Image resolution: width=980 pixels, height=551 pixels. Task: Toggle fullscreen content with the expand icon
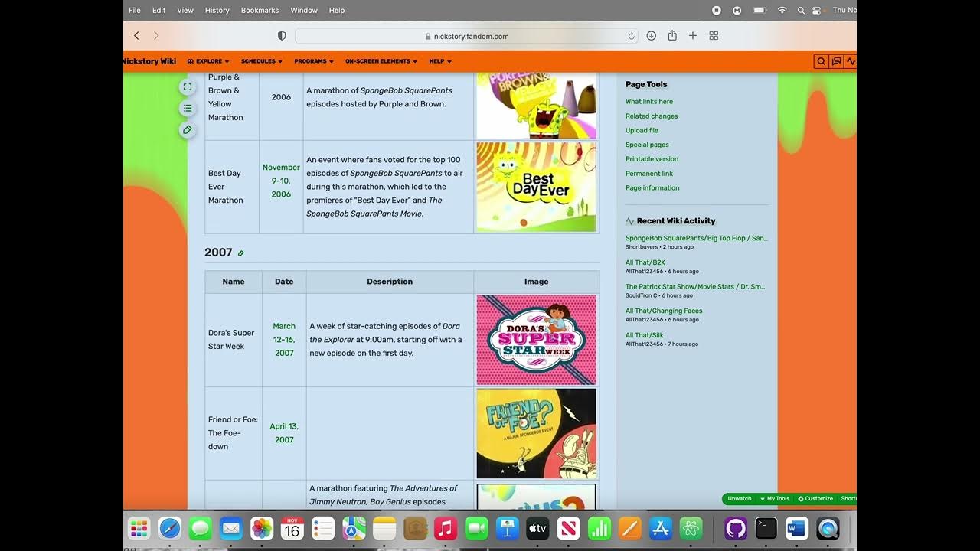(187, 87)
